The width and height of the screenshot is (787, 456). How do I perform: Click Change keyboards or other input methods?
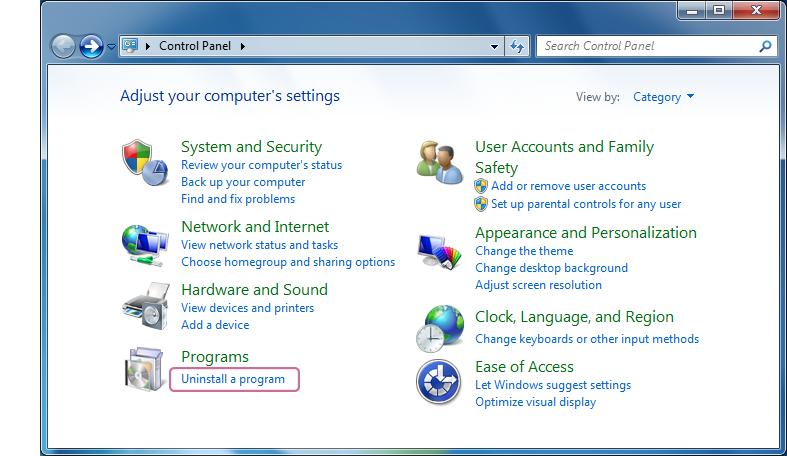587,339
